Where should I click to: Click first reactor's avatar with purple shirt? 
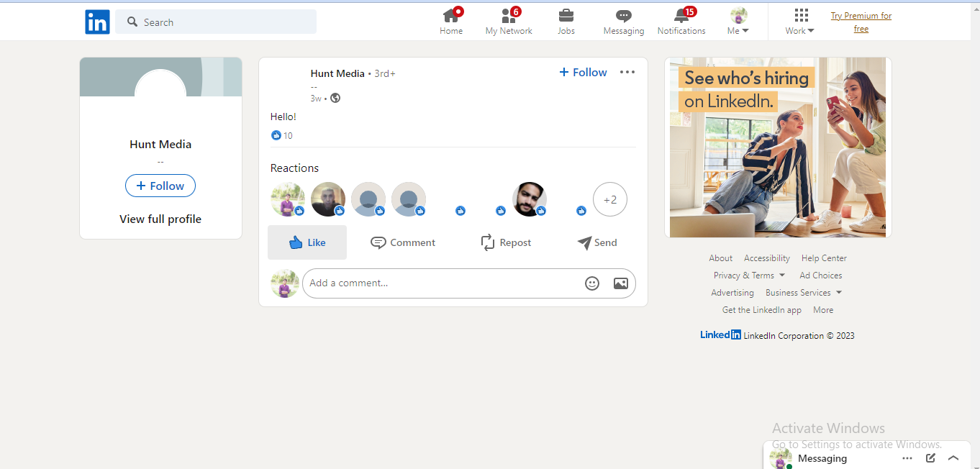(288, 199)
